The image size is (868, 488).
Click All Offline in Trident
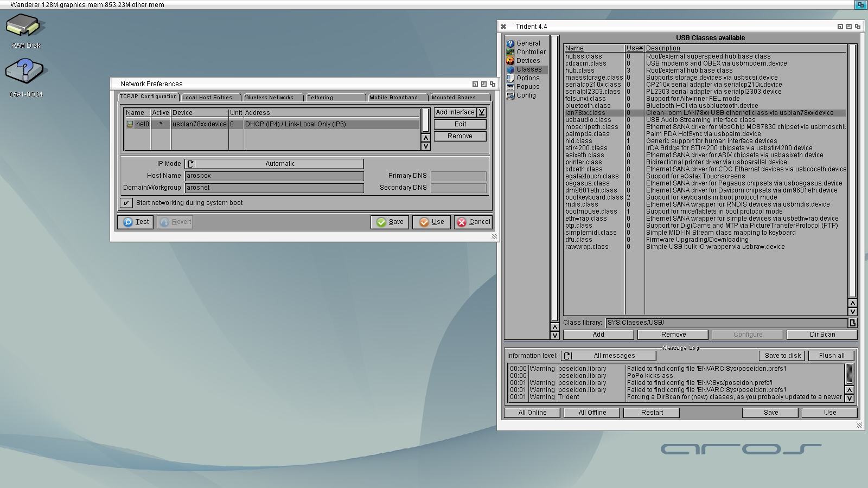(592, 413)
